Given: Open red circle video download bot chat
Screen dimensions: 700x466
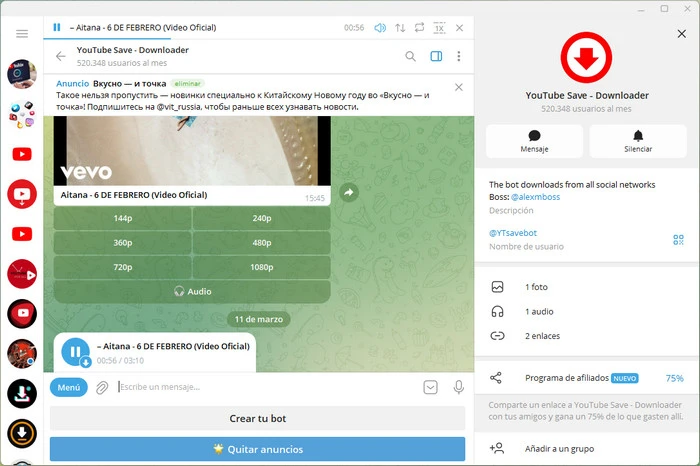Looking at the screenshot, I should (x=22, y=194).
